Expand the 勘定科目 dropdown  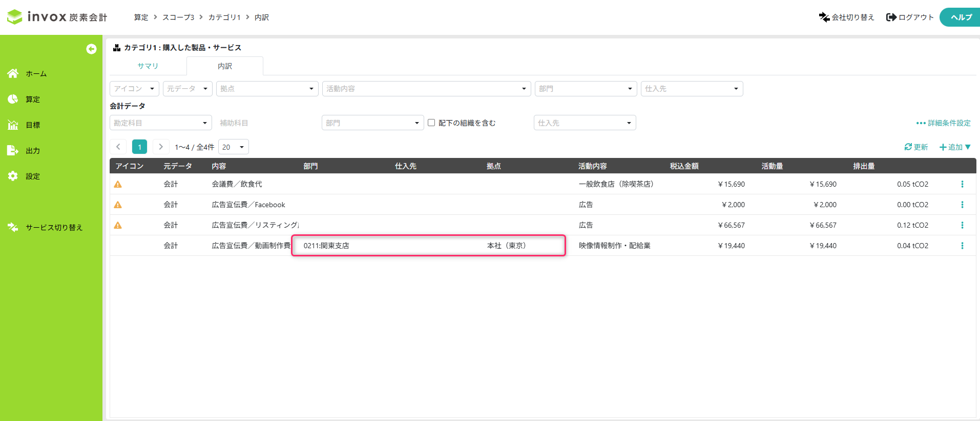pyautogui.click(x=160, y=123)
